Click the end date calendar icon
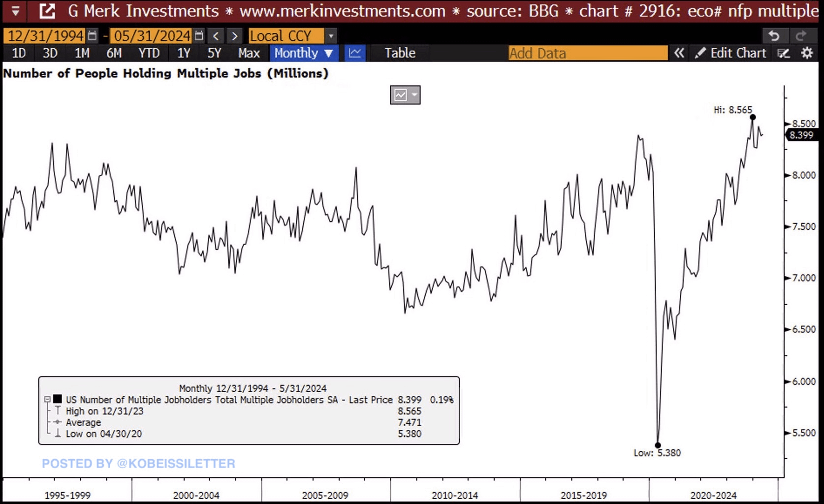824x504 pixels. point(199,35)
